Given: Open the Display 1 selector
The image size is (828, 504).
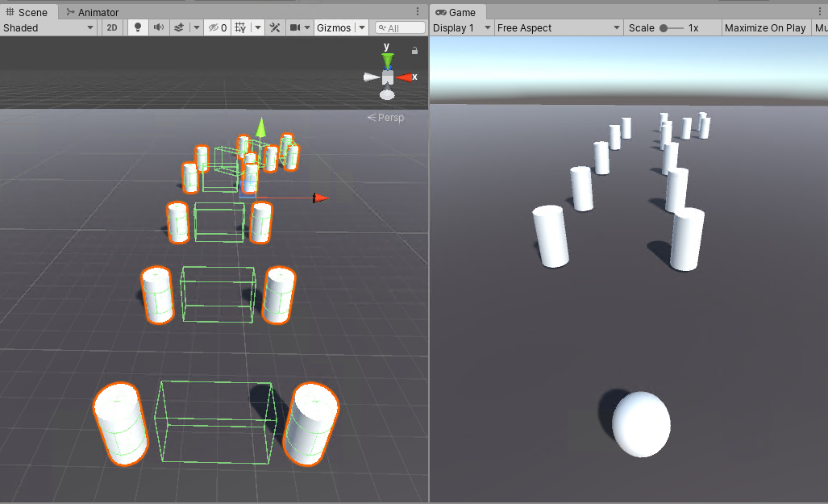Looking at the screenshot, I should click(460, 27).
